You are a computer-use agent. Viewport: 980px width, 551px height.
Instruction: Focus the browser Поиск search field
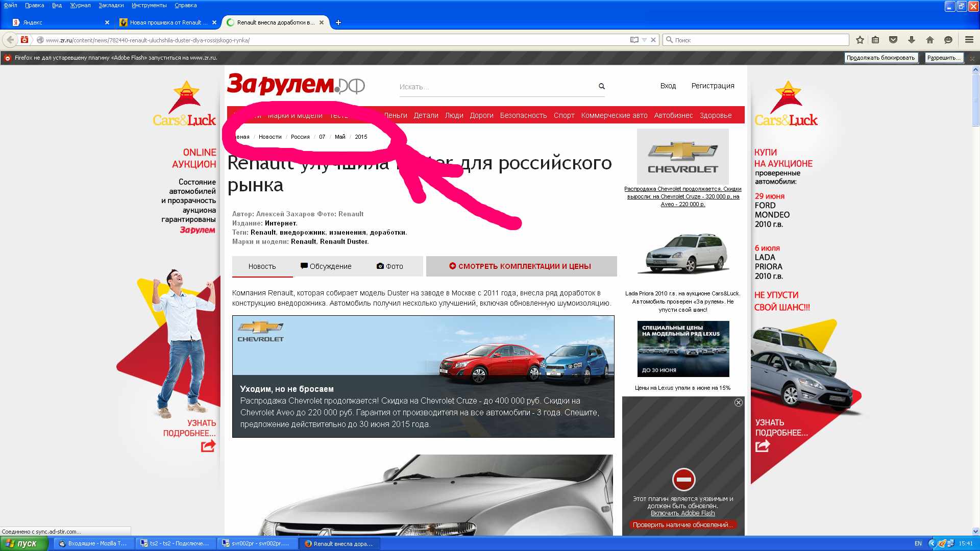[x=755, y=40]
